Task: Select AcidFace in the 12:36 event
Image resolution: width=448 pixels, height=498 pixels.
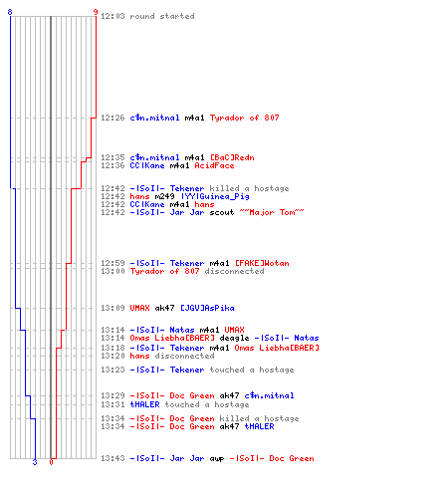Action: [x=214, y=165]
